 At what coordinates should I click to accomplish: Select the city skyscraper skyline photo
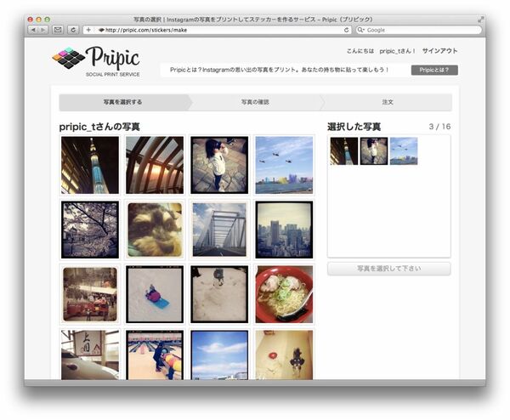tap(284, 230)
